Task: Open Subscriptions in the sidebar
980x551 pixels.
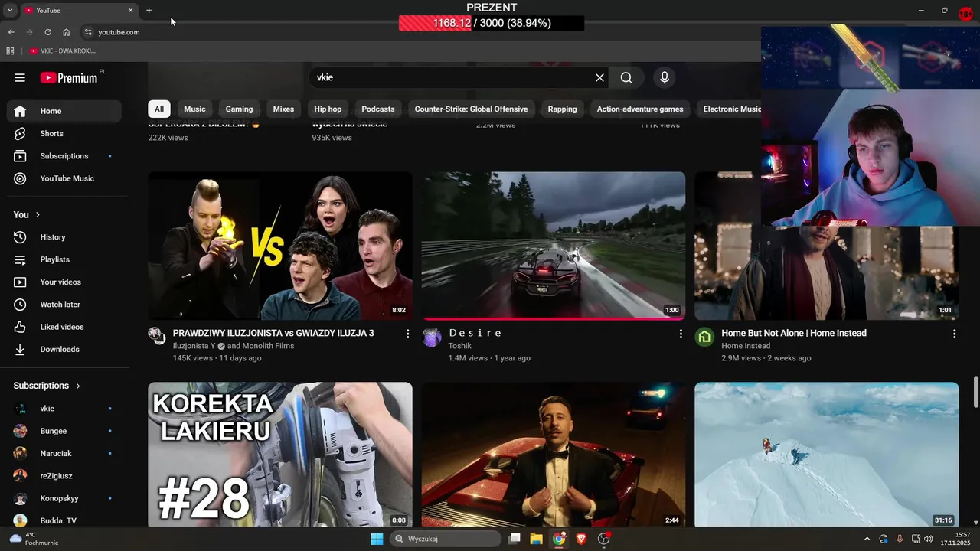Action: (64, 156)
